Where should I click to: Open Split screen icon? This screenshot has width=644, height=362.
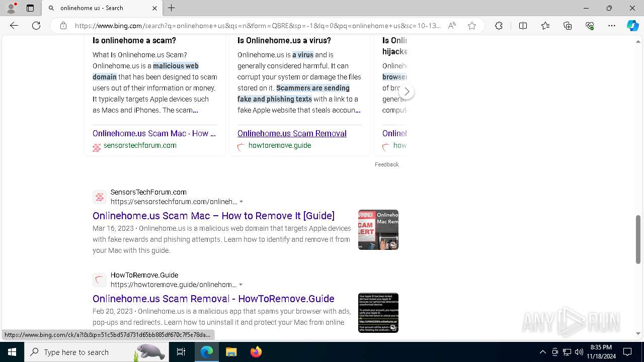click(523, 26)
